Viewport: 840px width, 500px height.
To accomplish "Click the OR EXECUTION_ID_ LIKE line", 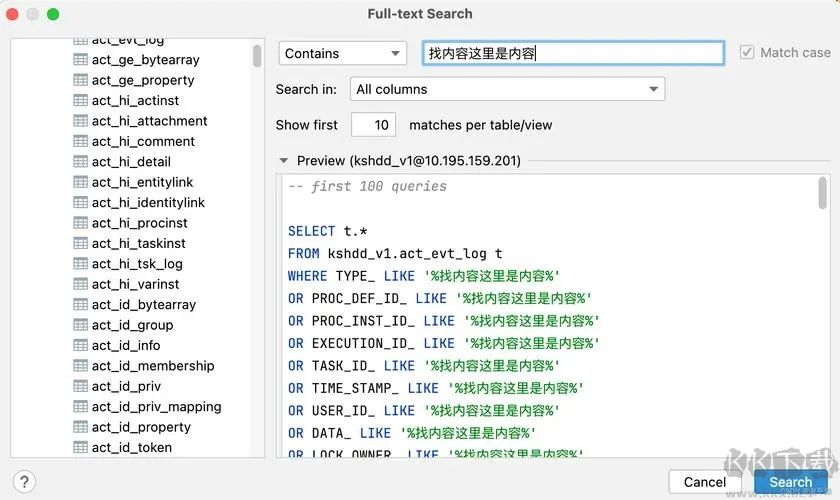I will coord(443,343).
